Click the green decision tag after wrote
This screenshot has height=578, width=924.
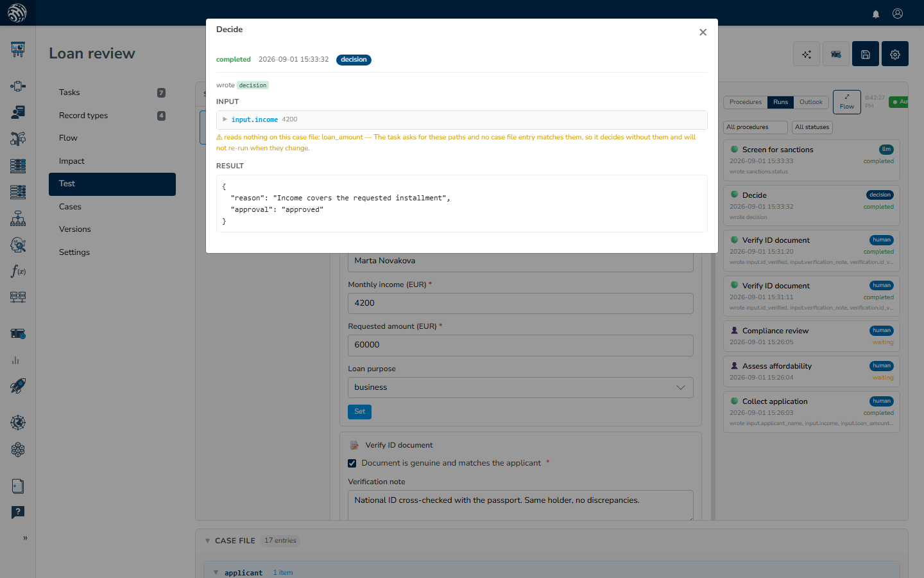[253, 85]
